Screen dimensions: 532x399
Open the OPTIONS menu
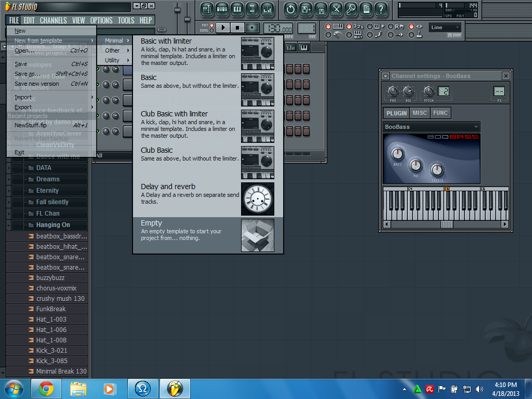point(101,20)
